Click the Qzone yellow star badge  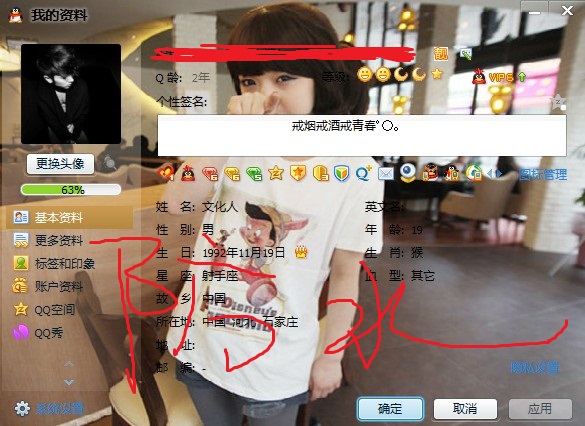[x=276, y=173]
